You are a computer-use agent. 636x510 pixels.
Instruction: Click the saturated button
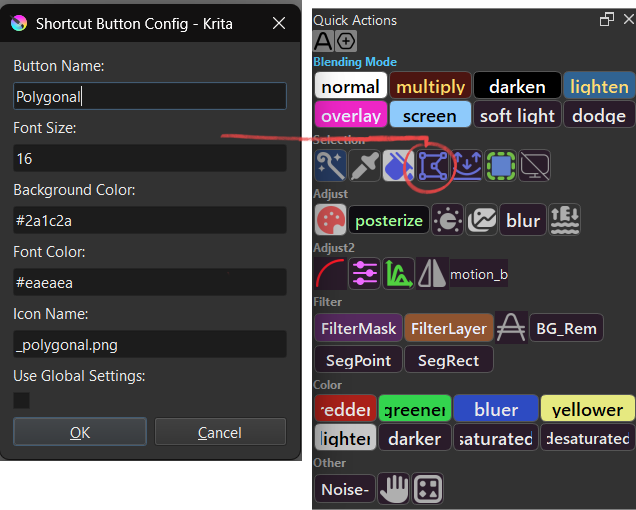496,438
